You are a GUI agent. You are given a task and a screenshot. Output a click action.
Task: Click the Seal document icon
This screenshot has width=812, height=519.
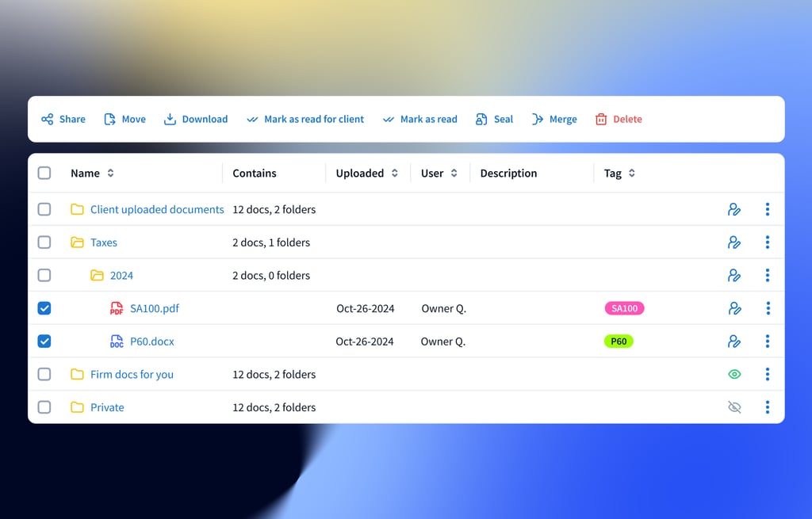481,120
